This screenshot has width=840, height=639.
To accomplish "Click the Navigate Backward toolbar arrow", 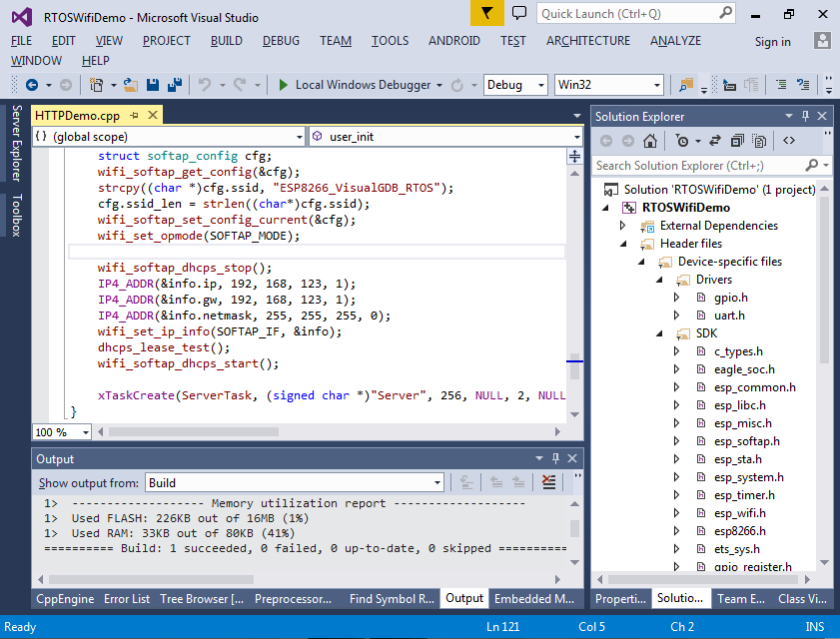I will point(32,85).
